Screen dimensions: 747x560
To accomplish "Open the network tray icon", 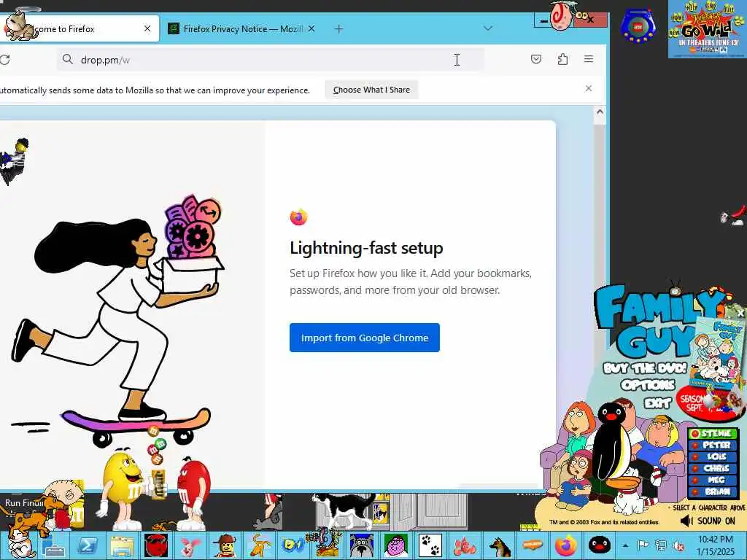I will point(661,545).
